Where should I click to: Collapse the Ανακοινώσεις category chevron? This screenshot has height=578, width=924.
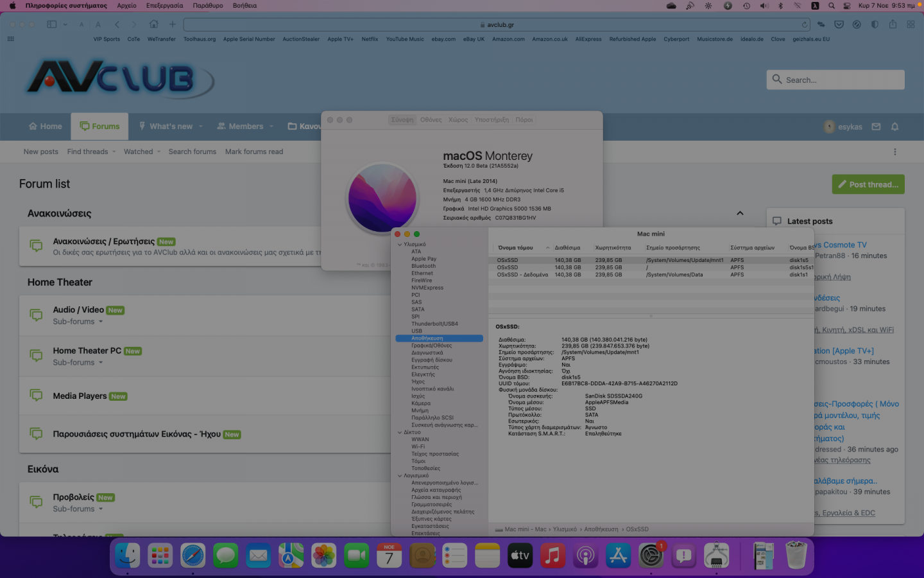point(740,213)
